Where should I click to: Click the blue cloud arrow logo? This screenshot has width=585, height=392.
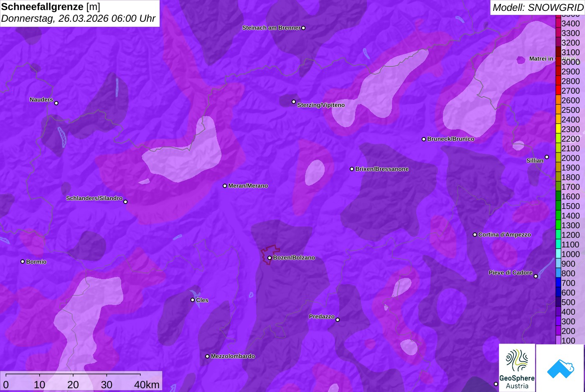[x=560, y=368]
